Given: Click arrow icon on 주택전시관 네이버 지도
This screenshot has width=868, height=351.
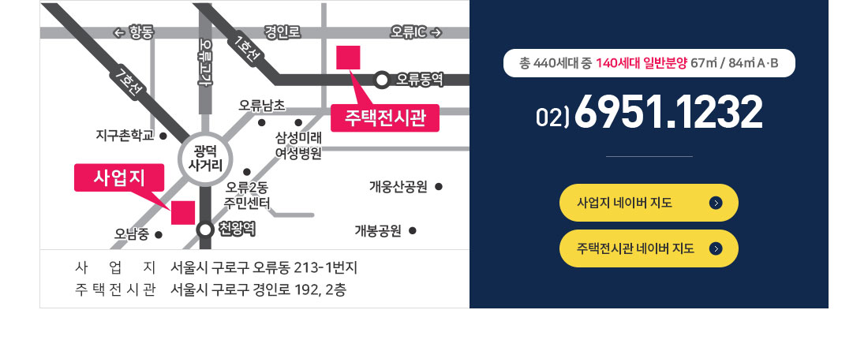Looking at the screenshot, I should tap(716, 248).
